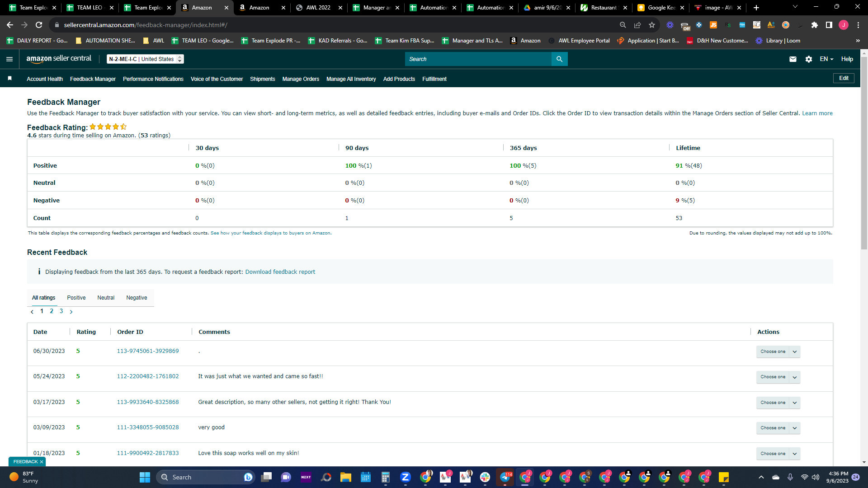Open Slack from the taskbar
This screenshot has width=868, height=488.
[485, 477]
